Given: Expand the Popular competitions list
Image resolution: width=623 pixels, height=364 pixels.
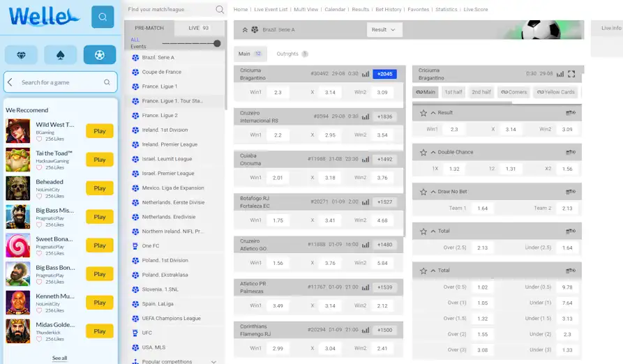Looking at the screenshot, I should tap(213, 361).
